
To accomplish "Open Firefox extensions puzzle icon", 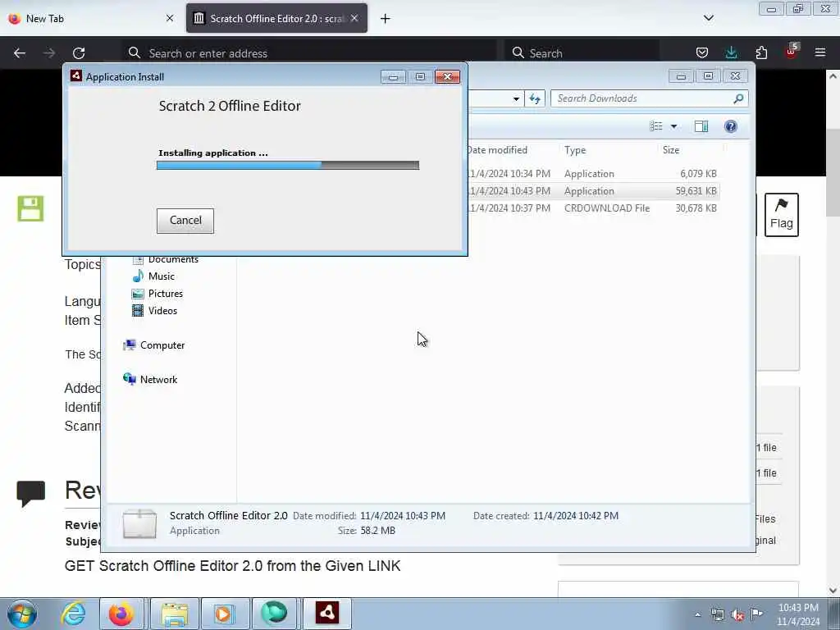I will 761,52.
